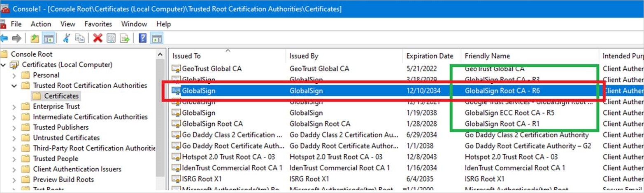Cut using the scissors toolbar icon
The height and width of the screenshot is (193, 644).
[x=66, y=38]
